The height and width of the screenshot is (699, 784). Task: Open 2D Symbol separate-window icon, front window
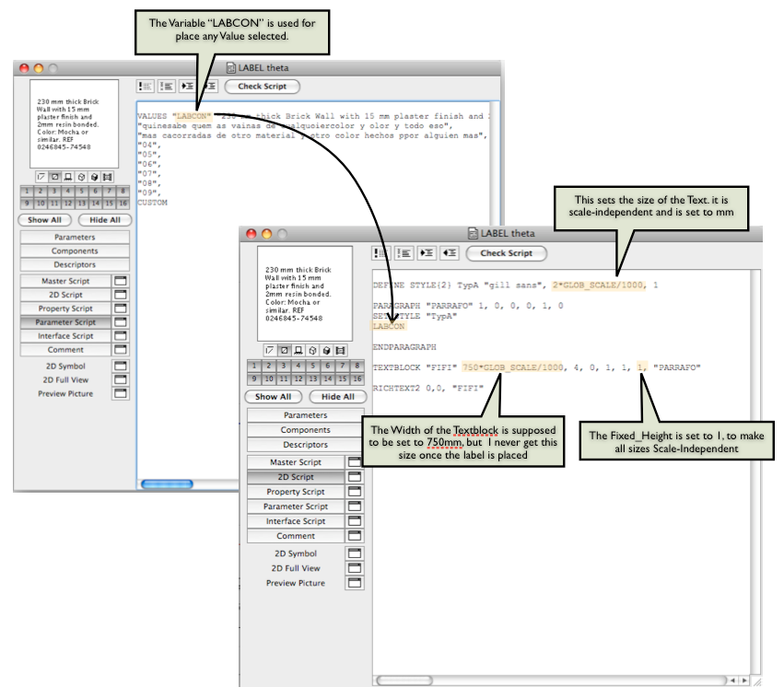tap(355, 553)
